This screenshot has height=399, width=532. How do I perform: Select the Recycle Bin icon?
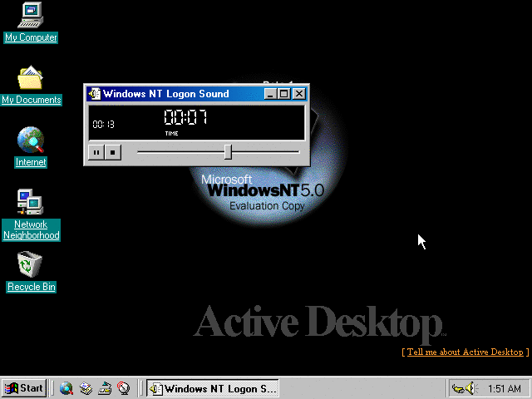pos(30,264)
